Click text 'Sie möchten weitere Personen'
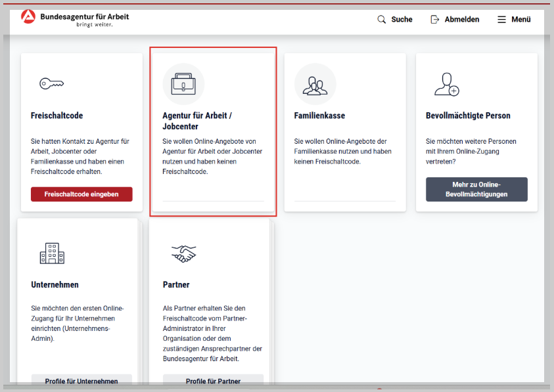 tap(471, 151)
